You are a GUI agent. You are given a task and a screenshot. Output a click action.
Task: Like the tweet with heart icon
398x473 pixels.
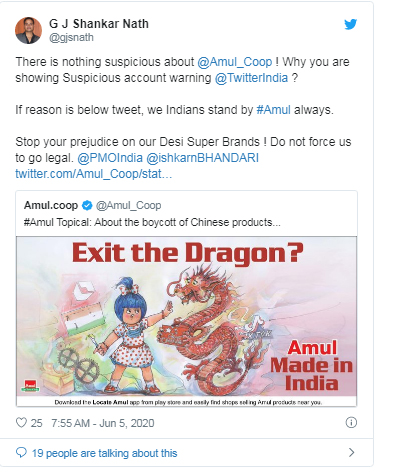point(21,423)
